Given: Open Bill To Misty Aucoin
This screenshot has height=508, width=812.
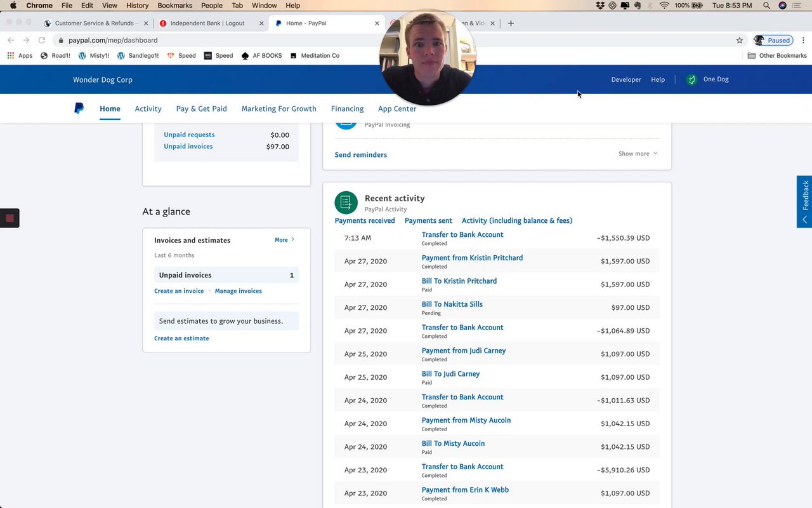Looking at the screenshot, I should 453,443.
